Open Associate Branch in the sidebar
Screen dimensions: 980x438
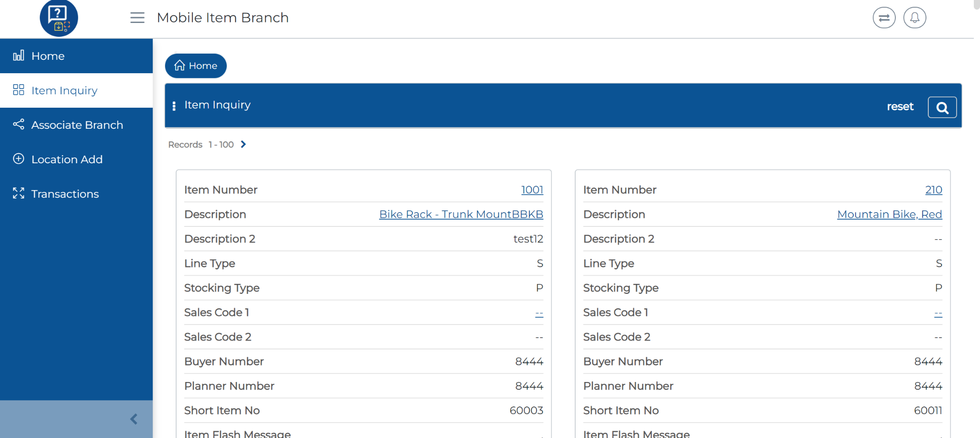click(x=77, y=125)
